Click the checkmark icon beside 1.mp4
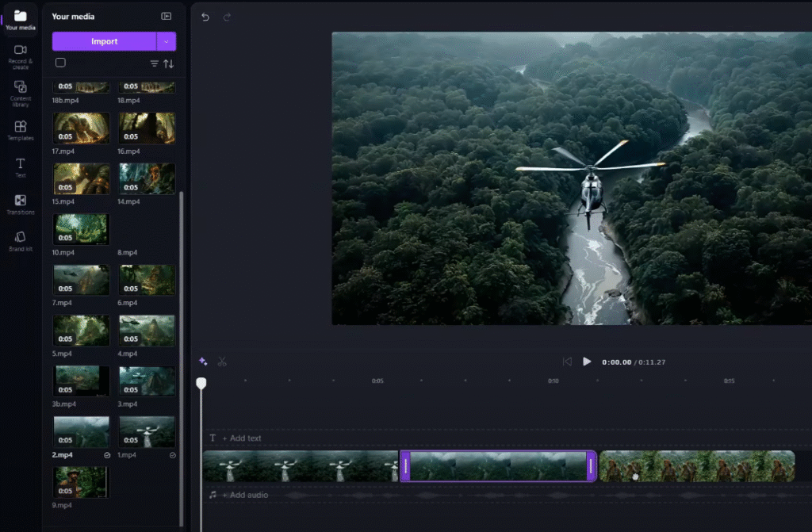The height and width of the screenshot is (532, 812). coord(172,455)
